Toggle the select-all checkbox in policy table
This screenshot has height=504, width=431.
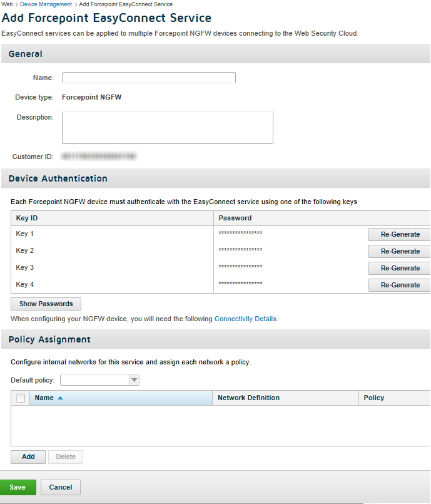click(x=21, y=398)
